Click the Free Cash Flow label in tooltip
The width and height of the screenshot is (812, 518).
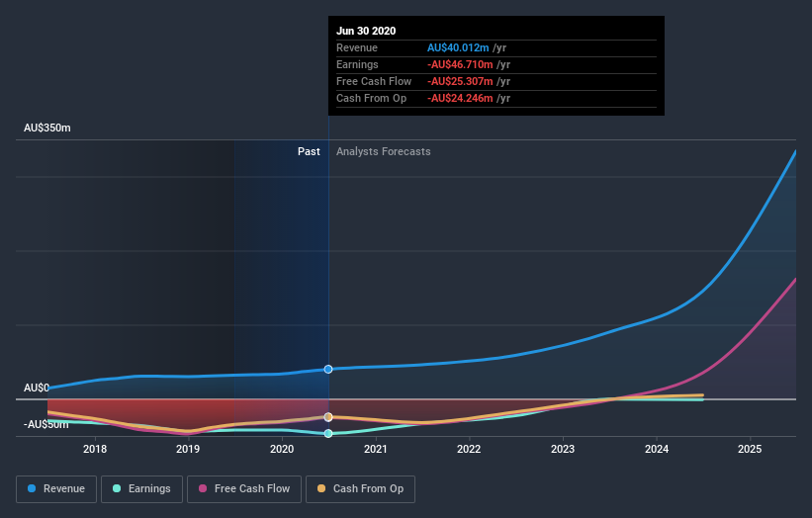374,81
